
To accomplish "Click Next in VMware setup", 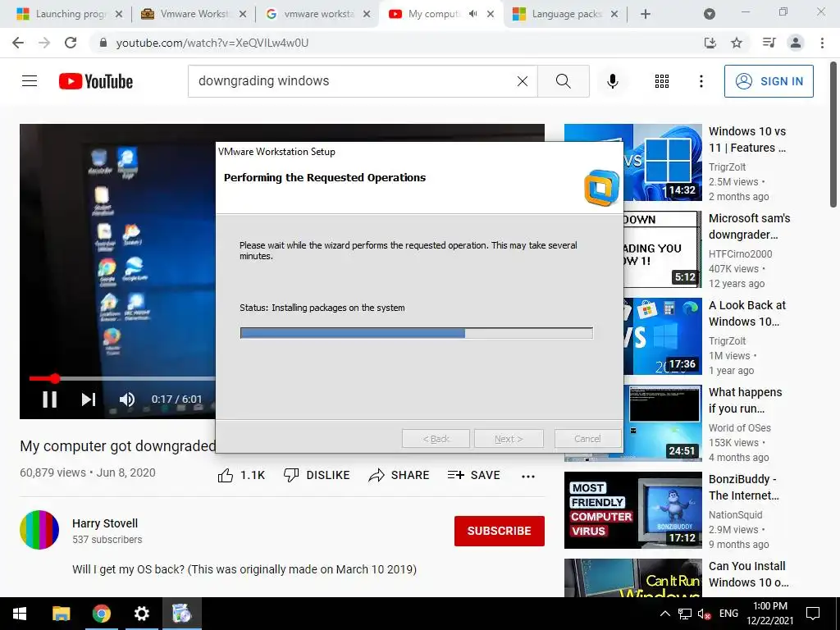I will point(509,439).
